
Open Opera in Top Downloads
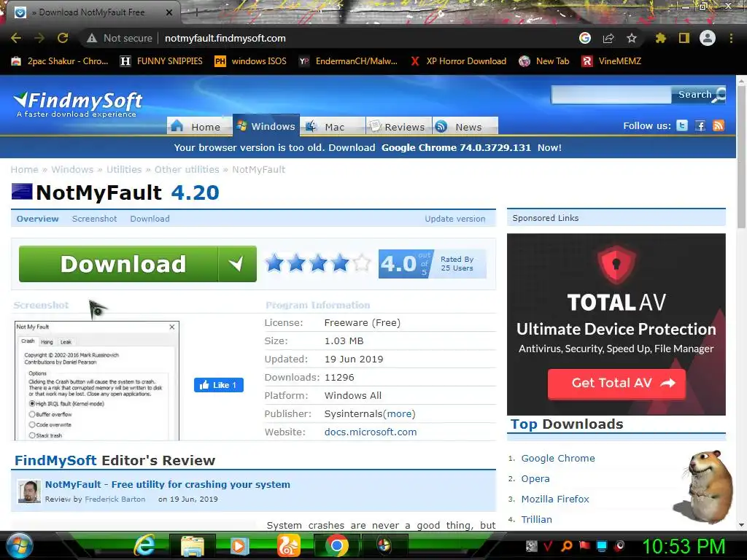[535, 478]
